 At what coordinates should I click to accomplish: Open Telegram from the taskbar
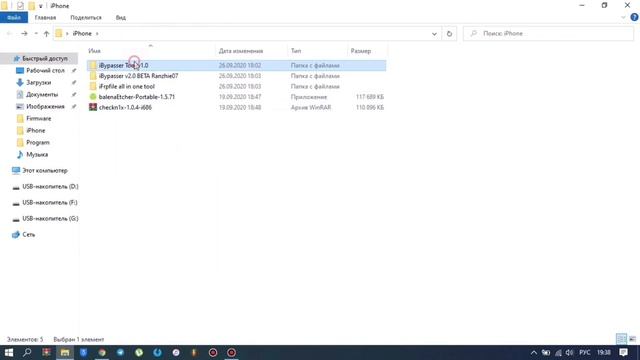point(120,352)
